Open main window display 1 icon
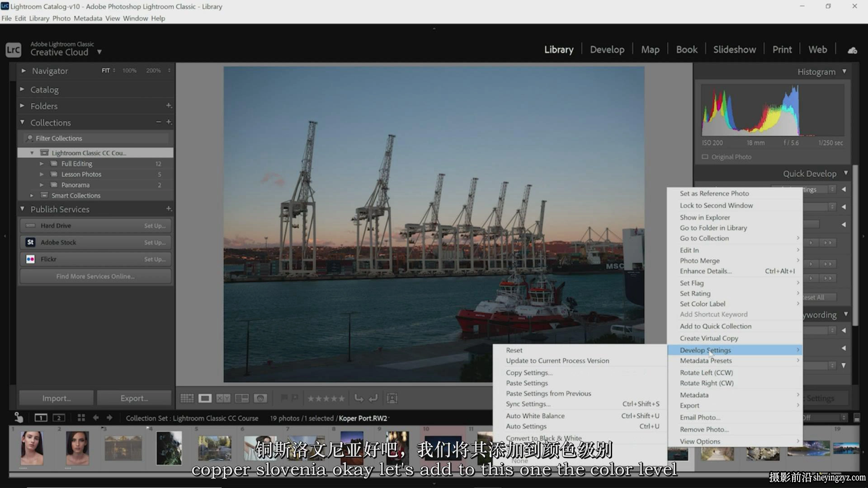The image size is (868, 488). pos(41,418)
